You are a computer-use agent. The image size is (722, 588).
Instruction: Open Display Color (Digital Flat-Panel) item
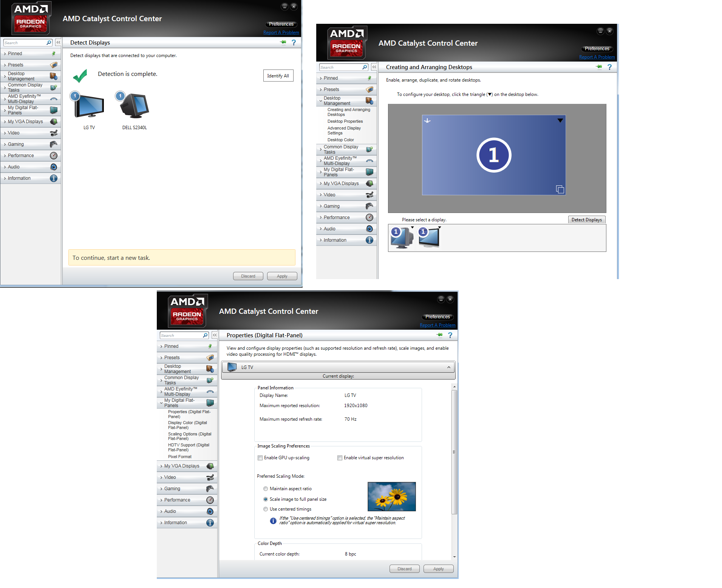point(187,425)
